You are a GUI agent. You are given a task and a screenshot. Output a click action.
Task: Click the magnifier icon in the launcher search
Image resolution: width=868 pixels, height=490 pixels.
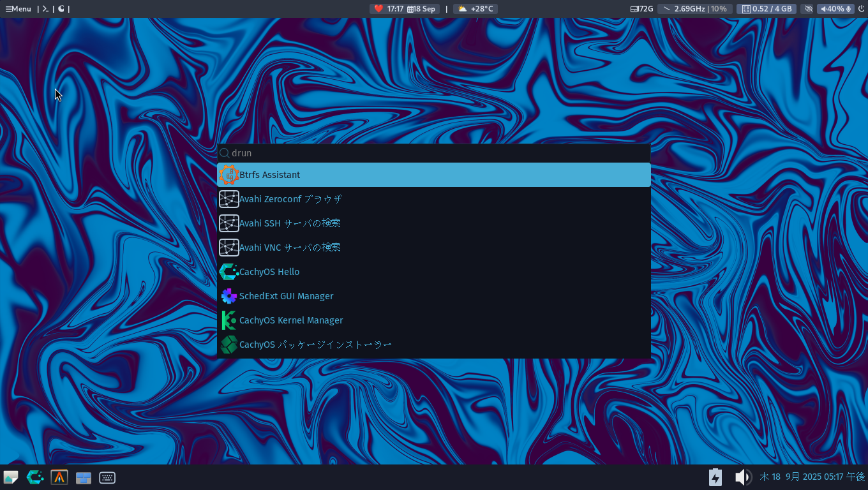click(224, 153)
